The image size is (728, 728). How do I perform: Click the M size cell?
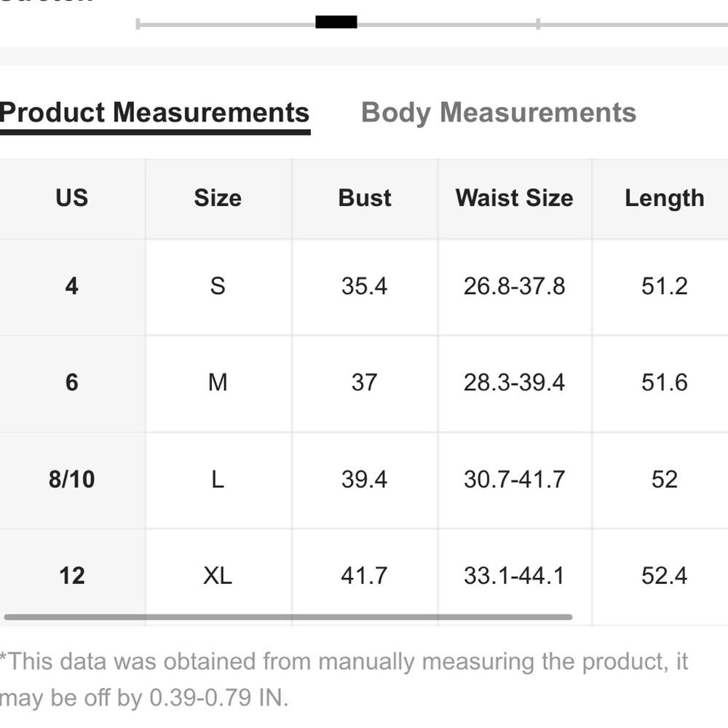218,384
